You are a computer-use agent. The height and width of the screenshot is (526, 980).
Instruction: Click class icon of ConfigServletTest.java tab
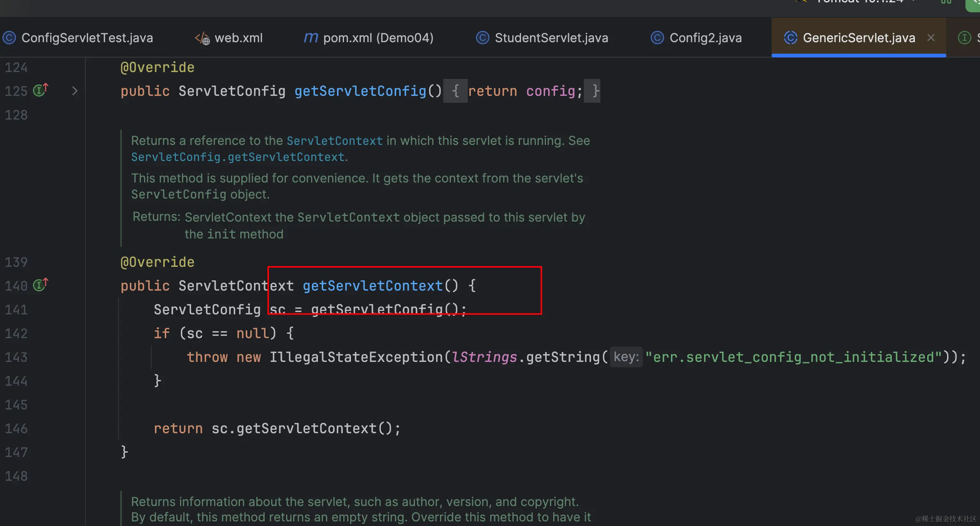pyautogui.click(x=9, y=38)
